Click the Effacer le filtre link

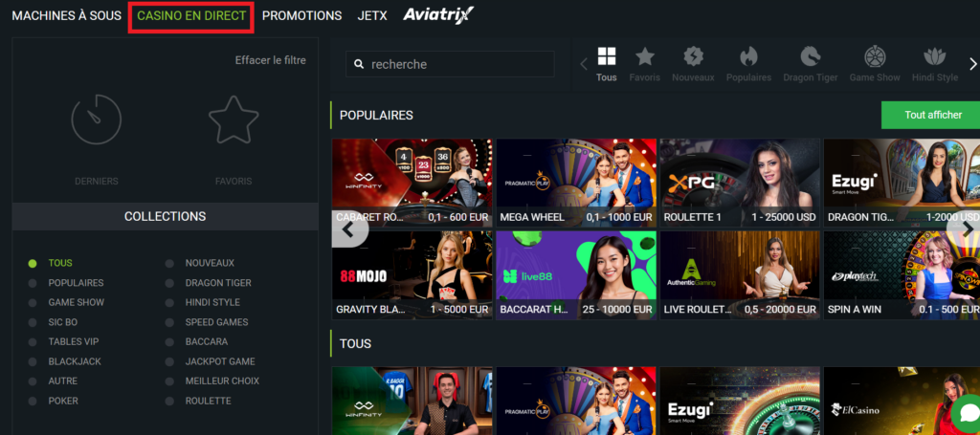pyautogui.click(x=270, y=60)
